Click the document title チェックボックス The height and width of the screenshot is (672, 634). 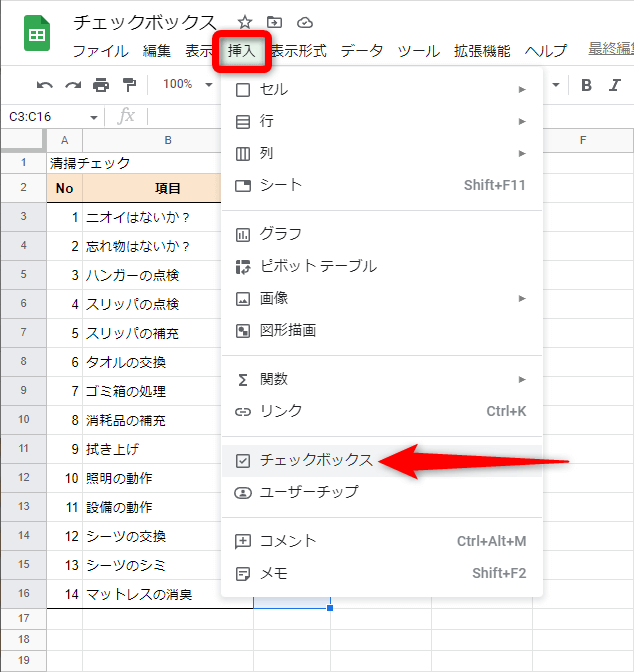pos(145,22)
